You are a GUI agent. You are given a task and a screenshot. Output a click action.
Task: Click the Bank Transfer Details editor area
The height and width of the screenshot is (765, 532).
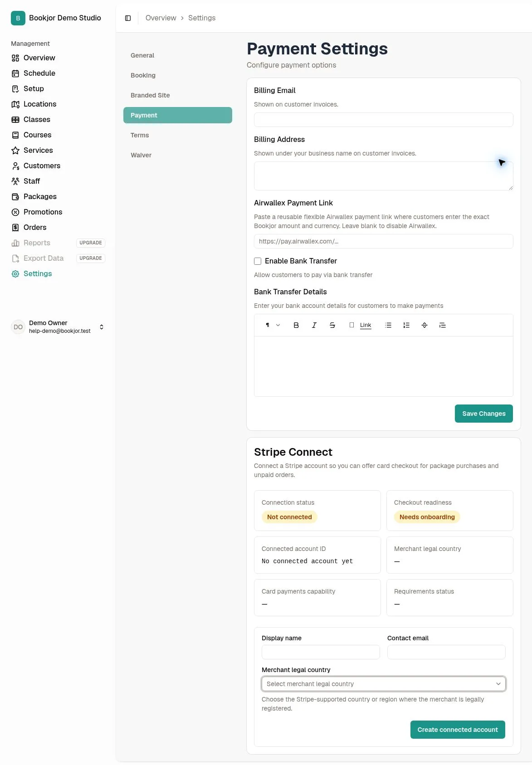384,366
